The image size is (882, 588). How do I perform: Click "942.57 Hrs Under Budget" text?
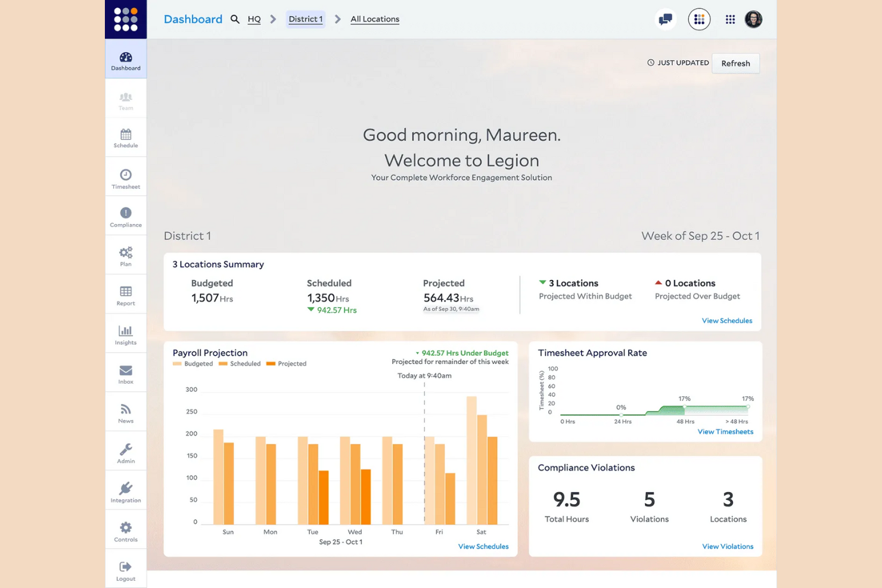(x=465, y=353)
